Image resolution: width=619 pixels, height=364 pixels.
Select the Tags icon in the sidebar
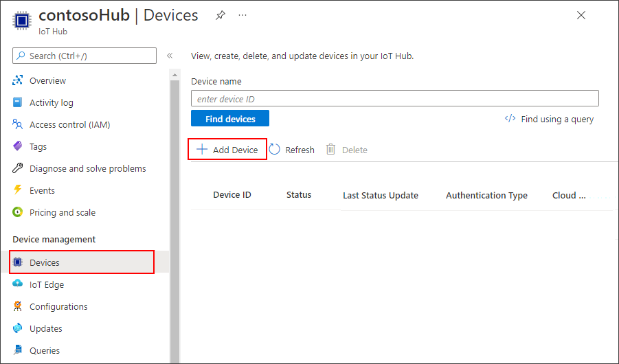pyautogui.click(x=18, y=146)
